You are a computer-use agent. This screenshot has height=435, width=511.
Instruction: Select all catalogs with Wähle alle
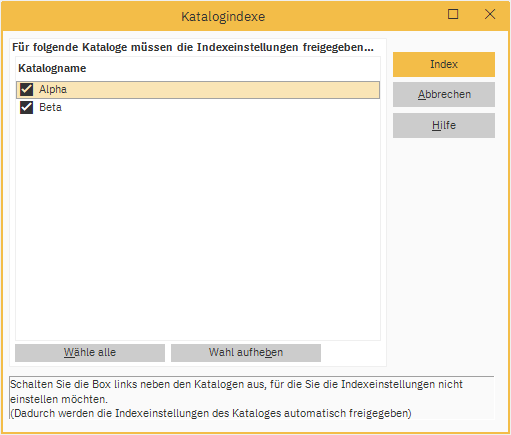(x=90, y=353)
